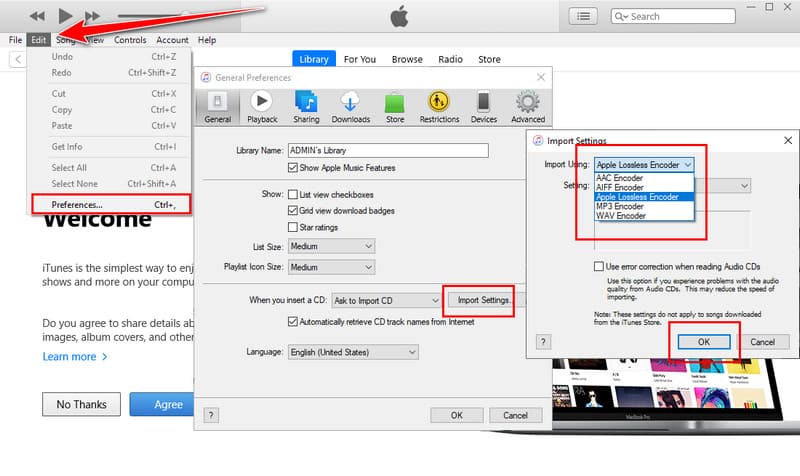Follow the Learn more link
This screenshot has height=476, width=800.
(x=75, y=357)
